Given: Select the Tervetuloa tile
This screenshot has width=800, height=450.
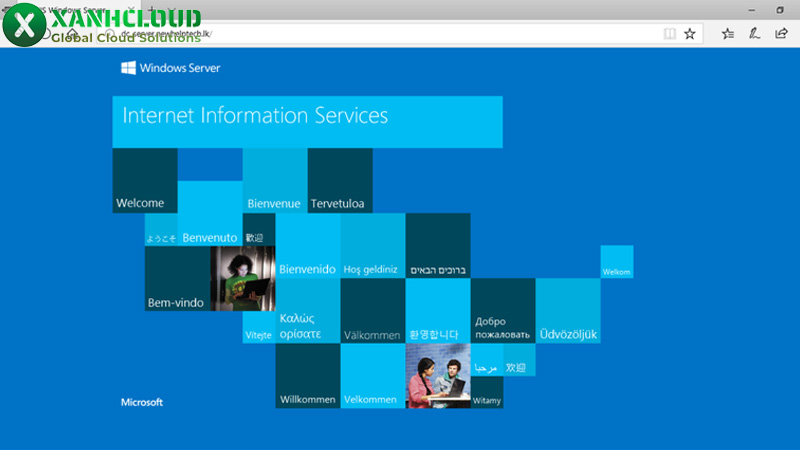Looking at the screenshot, I should pos(340,181).
